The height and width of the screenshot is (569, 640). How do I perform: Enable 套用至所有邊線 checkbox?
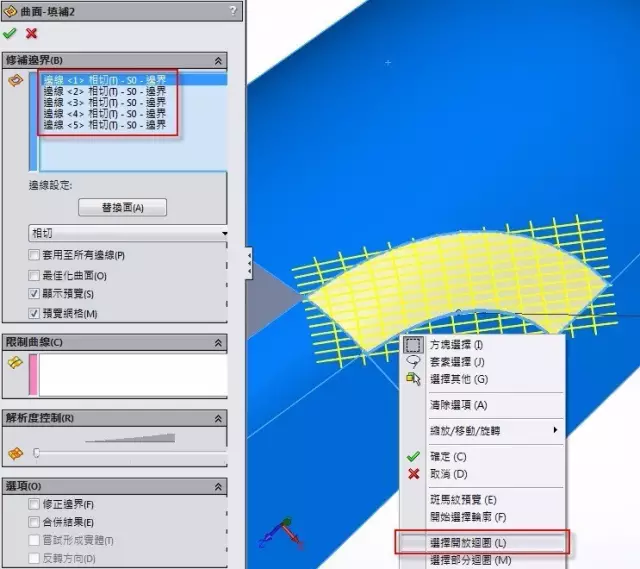point(34,255)
